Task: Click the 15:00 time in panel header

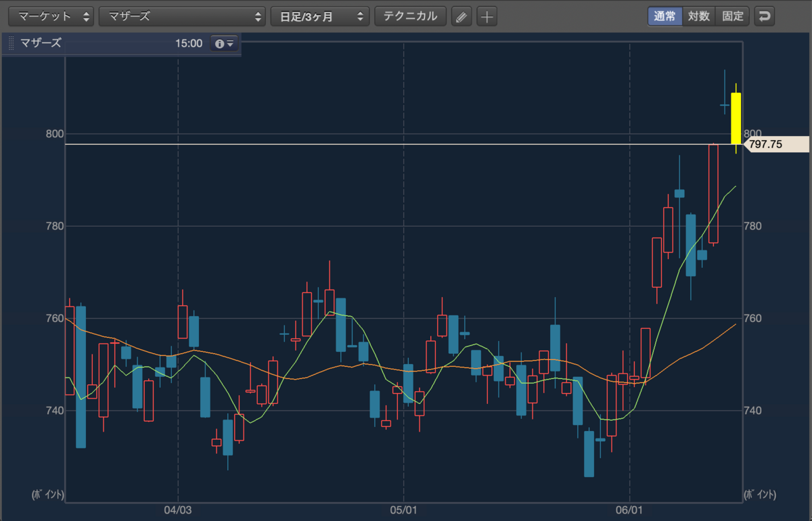Action: (x=189, y=43)
